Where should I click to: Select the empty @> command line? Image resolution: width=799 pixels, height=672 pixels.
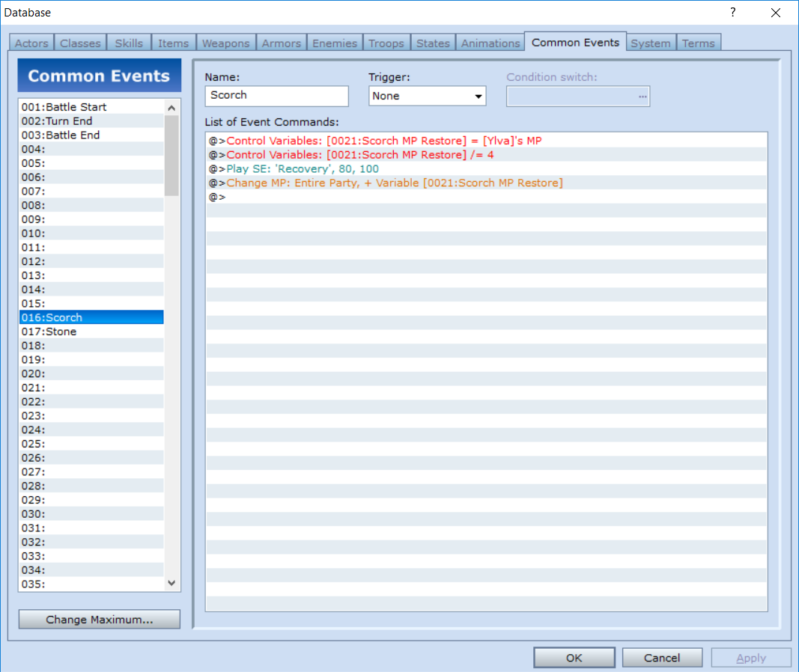(x=487, y=197)
